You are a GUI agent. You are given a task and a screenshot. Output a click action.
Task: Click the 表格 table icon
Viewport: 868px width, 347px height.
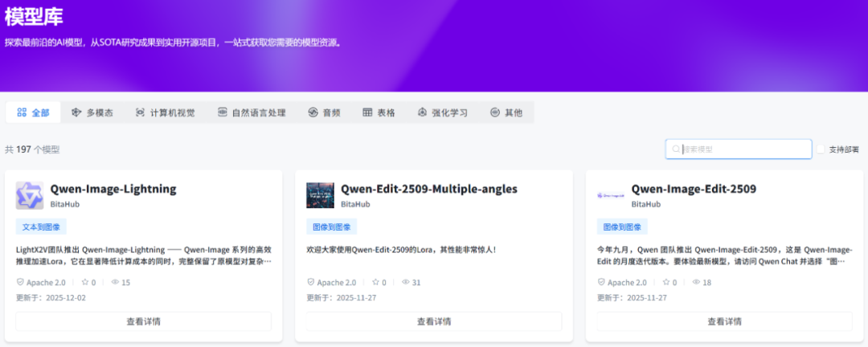[x=367, y=113]
